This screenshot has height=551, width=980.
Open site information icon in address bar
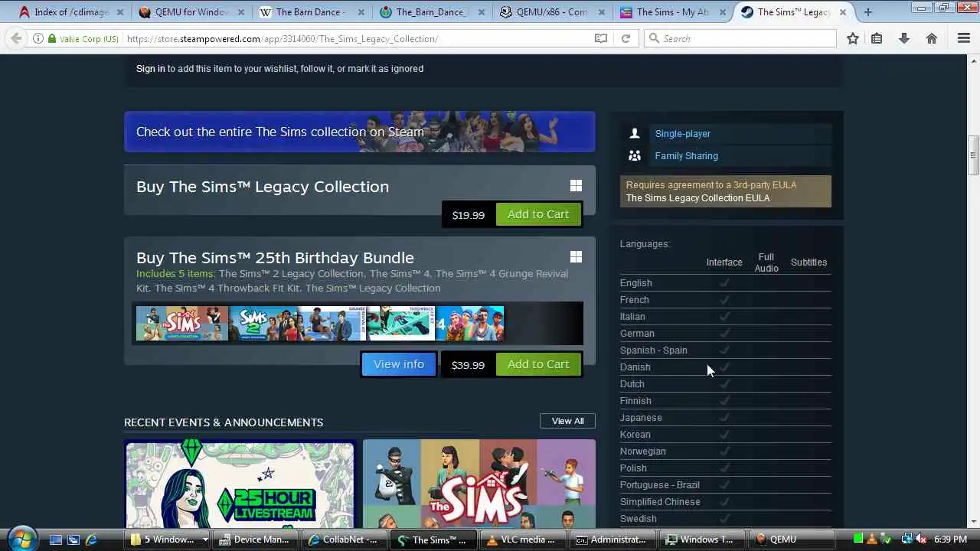coord(38,38)
